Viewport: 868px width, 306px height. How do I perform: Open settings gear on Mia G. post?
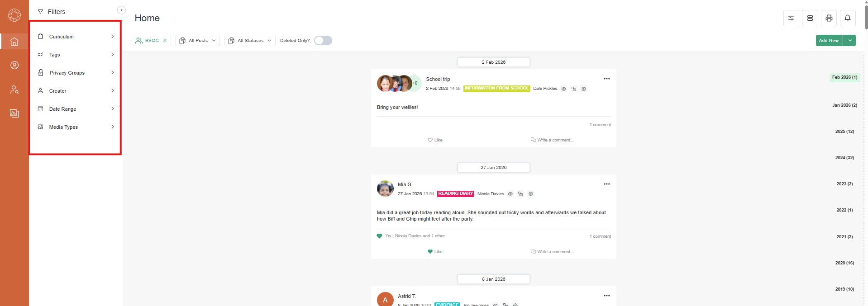point(531,194)
